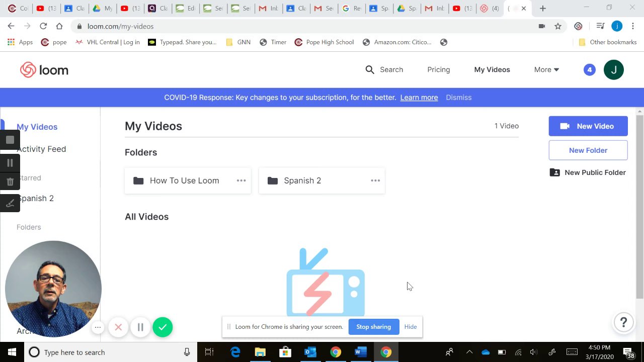Screen dimensions: 644x362
Task: Open Microsoft Edge from taskbar
Action: 235,352
